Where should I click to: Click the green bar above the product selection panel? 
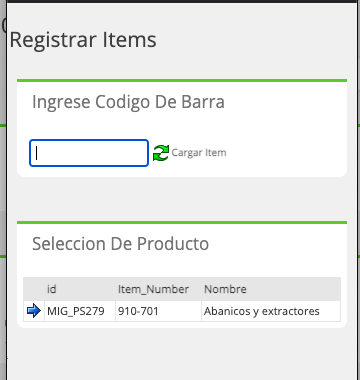point(182,222)
